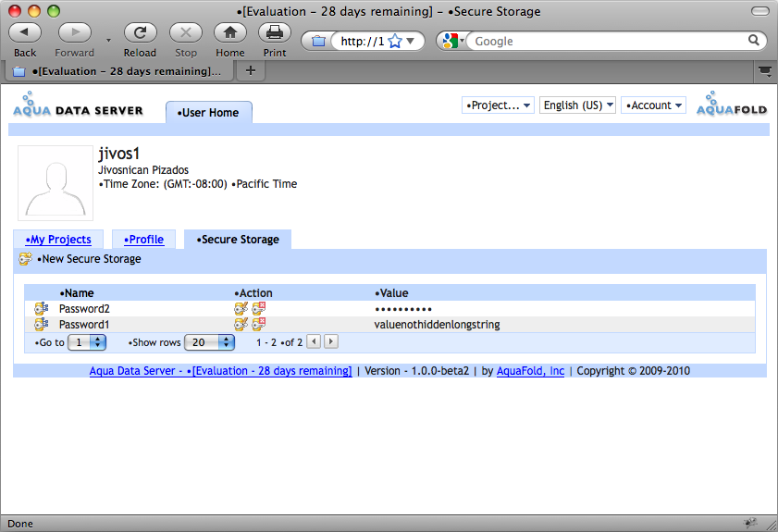Open the Google search engine selector
This screenshot has height=532, width=778.
point(452,41)
